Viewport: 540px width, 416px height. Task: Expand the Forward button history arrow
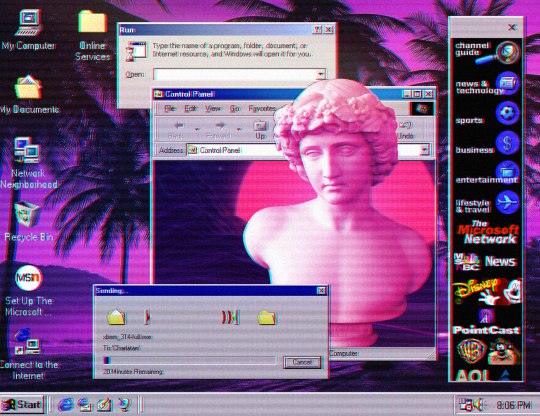click(x=238, y=129)
